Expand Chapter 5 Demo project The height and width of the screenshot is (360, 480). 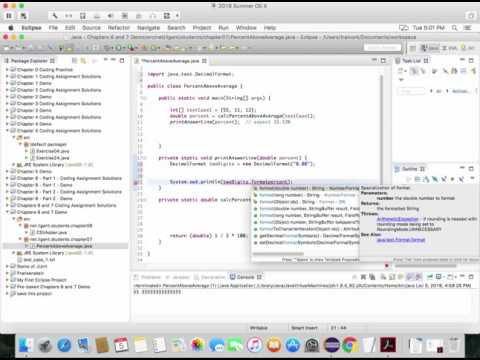coord(7,171)
